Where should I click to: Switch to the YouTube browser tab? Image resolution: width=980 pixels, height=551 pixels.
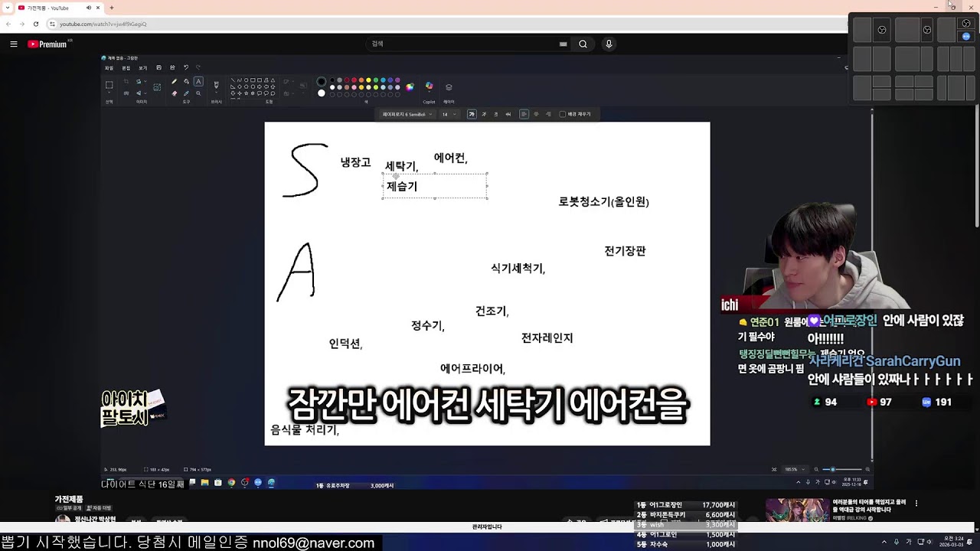tap(60, 8)
